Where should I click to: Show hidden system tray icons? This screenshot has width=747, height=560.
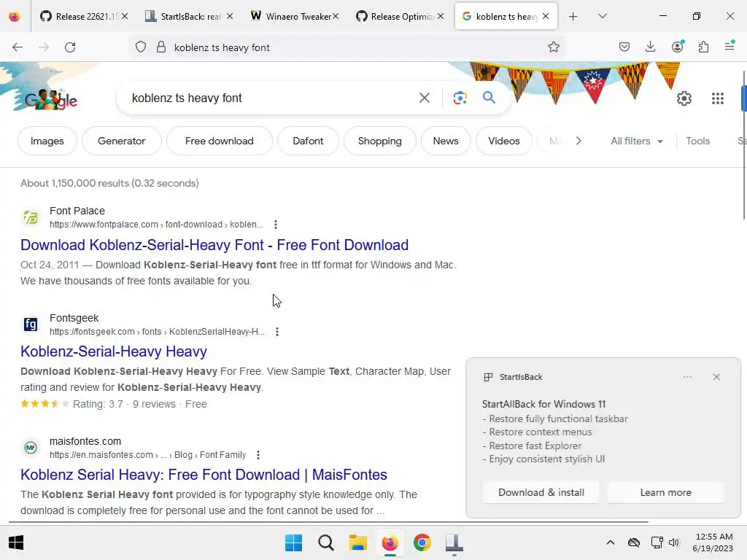point(611,542)
